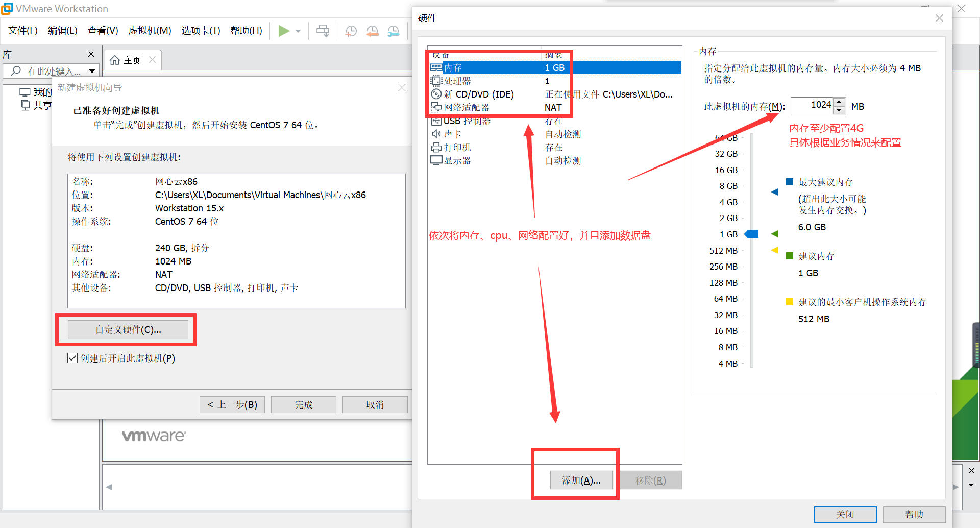Image resolution: width=980 pixels, height=528 pixels.
Task: Open the 选项卡(T) menu
Action: click(x=201, y=30)
